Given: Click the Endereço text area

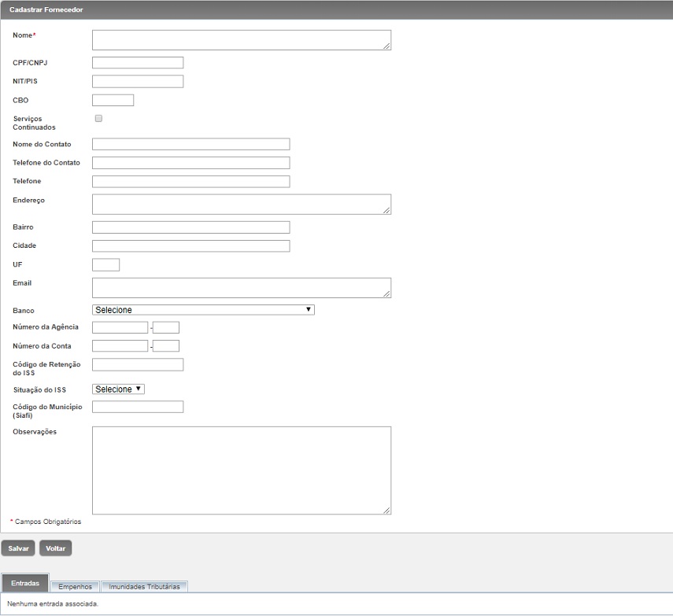Looking at the screenshot, I should tap(241, 205).
